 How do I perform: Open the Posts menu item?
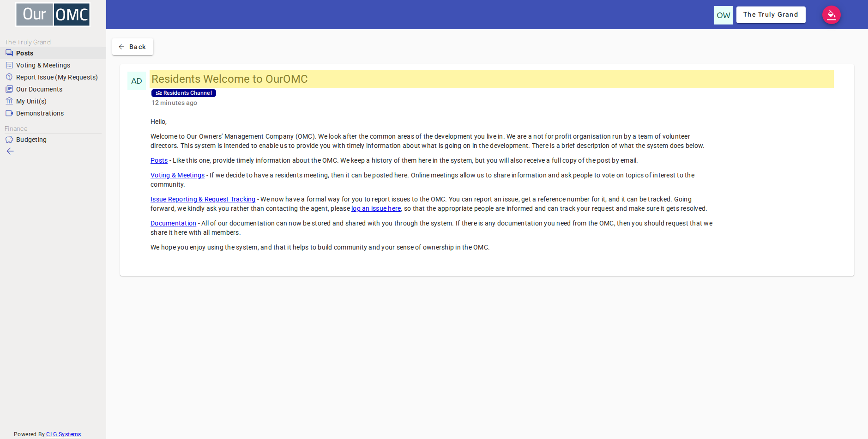pos(53,53)
